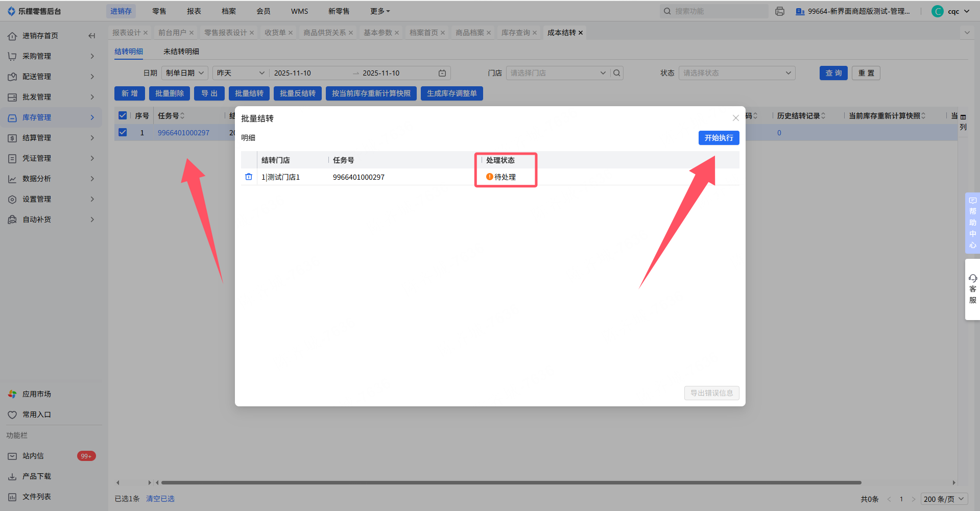Open 进销存首页 from sidebar
Screen dimensions: 980x511
pos(40,36)
